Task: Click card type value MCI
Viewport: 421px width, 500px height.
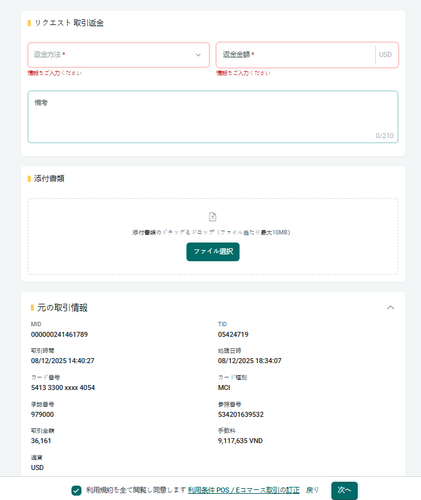Action: (224, 388)
